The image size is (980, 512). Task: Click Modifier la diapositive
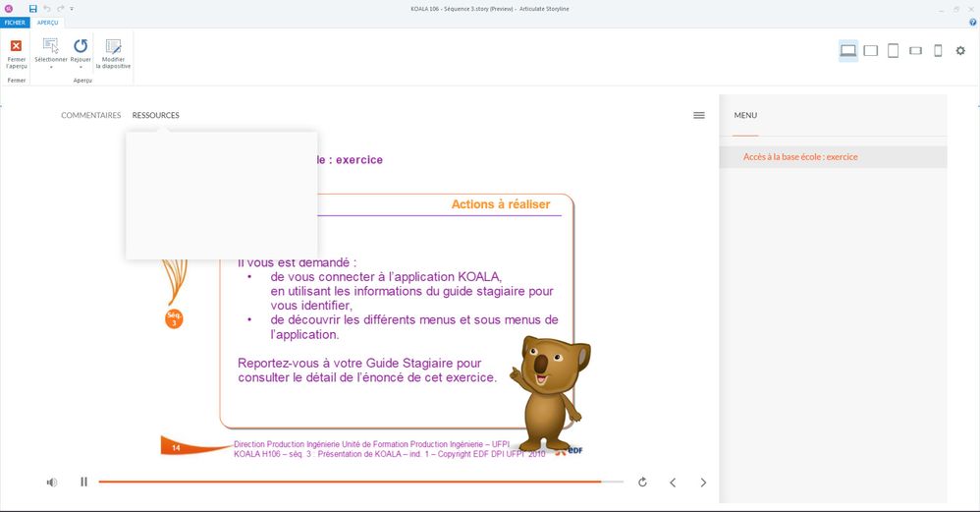click(x=113, y=54)
